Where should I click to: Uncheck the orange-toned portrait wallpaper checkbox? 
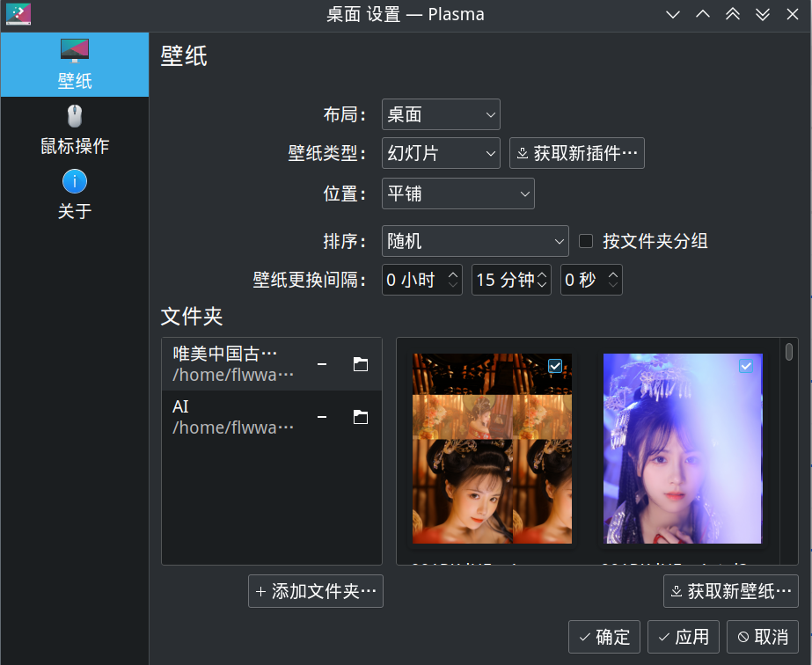555,366
